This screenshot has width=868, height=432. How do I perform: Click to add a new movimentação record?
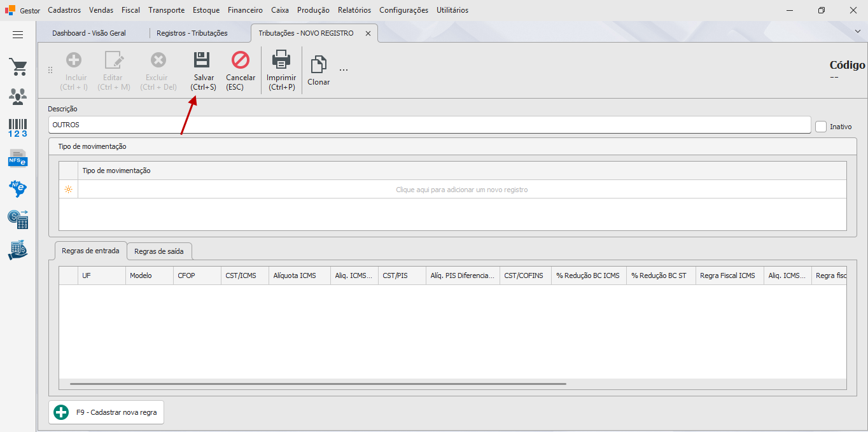(x=462, y=190)
